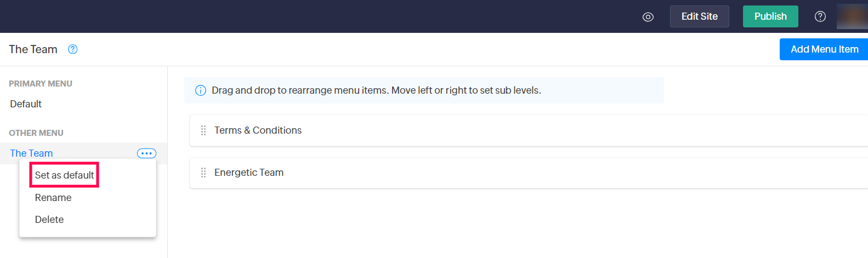This screenshot has width=868, height=258.
Task: Click the drag handle for Terms & Conditions
Action: pyautogui.click(x=203, y=130)
